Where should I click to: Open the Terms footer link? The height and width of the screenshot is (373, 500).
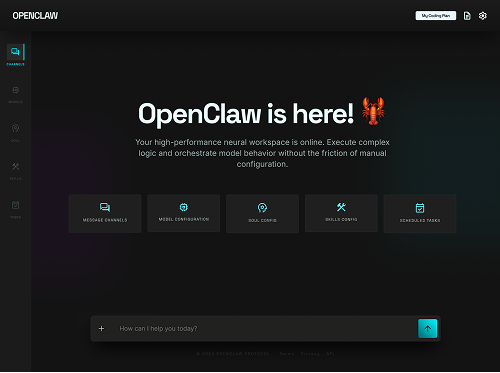287,354
